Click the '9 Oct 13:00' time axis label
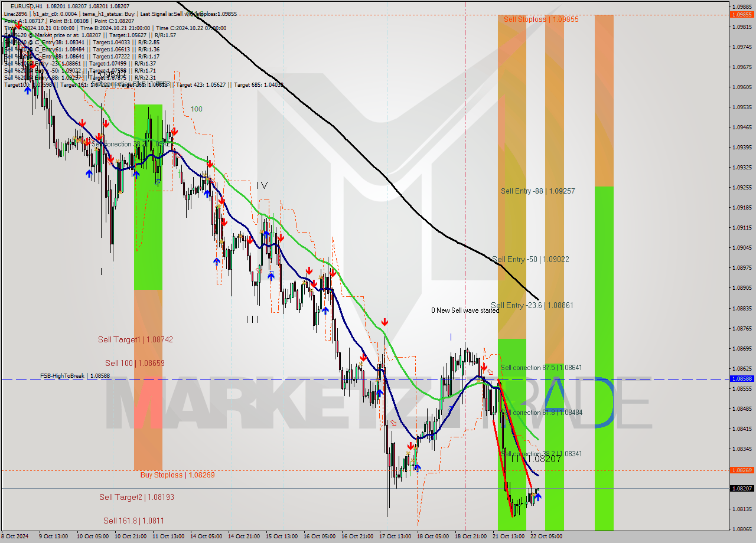 pyautogui.click(x=53, y=537)
